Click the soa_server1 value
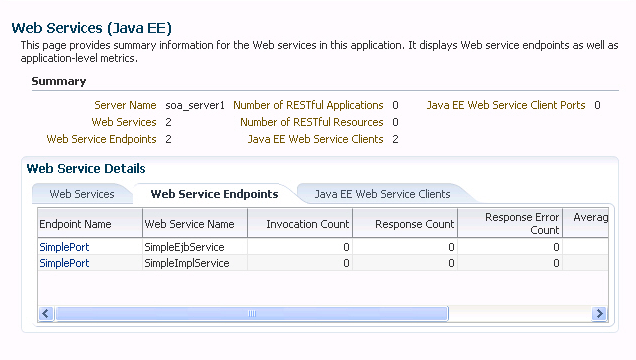The height and width of the screenshot is (360, 636). (195, 105)
